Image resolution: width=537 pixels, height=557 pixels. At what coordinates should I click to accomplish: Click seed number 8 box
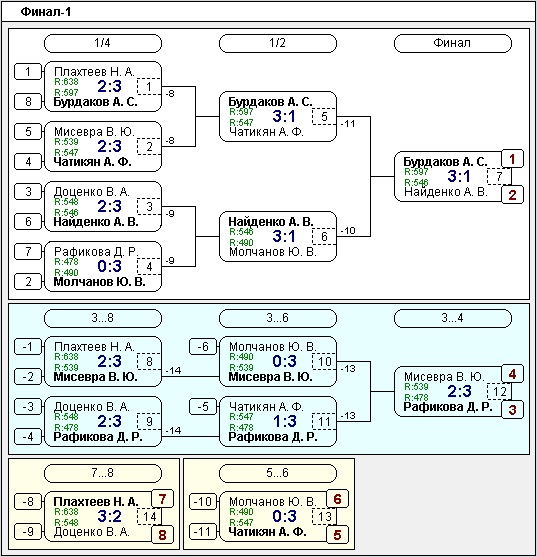point(28,102)
